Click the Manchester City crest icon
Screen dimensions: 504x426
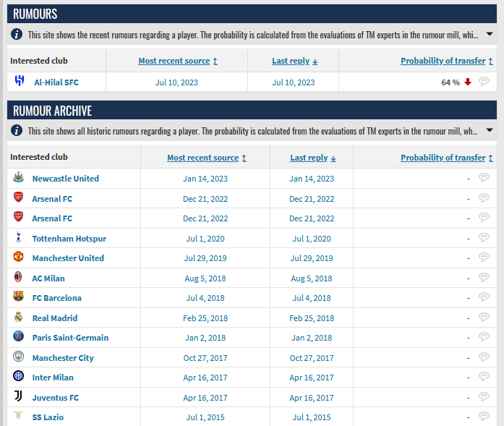click(18, 357)
